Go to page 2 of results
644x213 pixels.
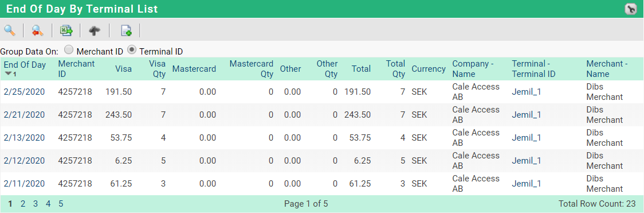pyautogui.click(x=23, y=204)
